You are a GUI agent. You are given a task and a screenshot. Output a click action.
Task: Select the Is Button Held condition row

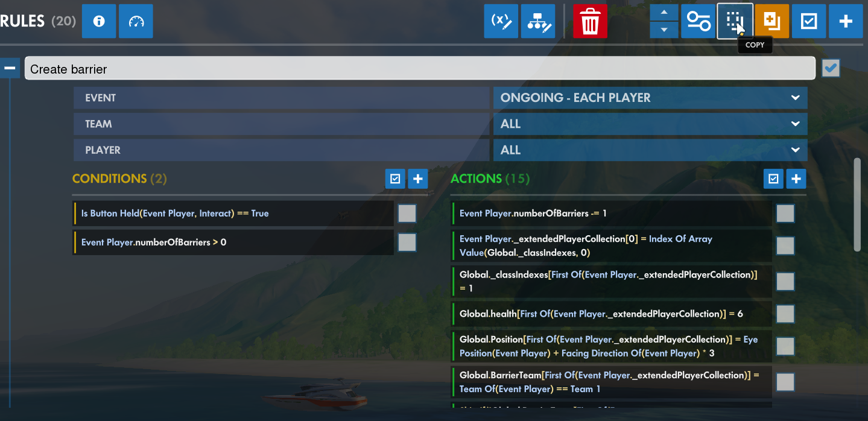point(233,214)
